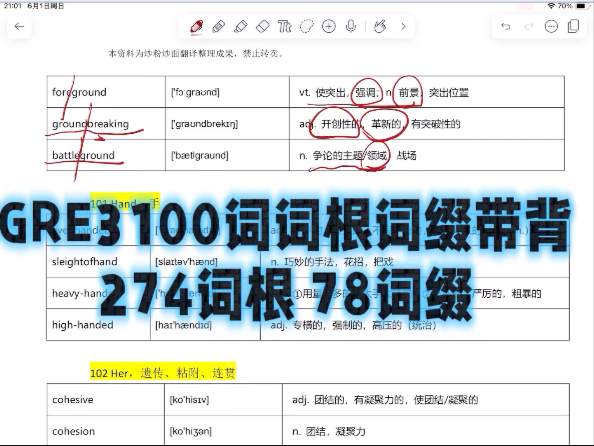Click the word 'groundbreaking' cell
Image resolution: width=594 pixels, height=446 pixels.
[106, 124]
